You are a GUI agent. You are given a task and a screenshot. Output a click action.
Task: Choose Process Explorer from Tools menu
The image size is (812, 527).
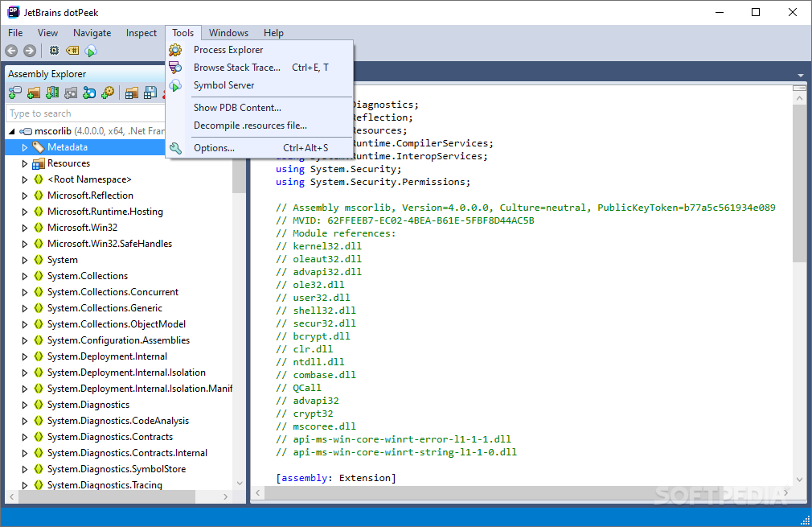click(x=260, y=50)
